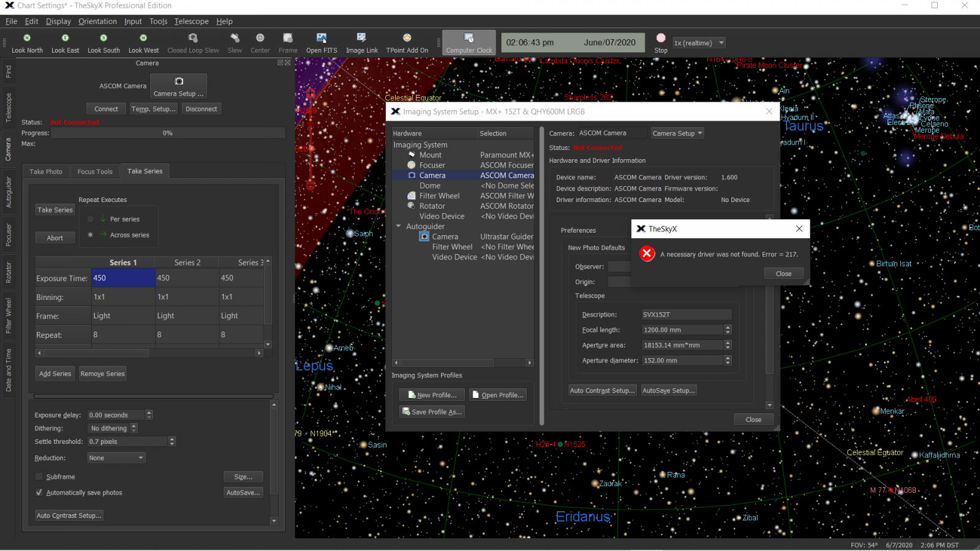Open the Display menu
Image resolution: width=980 pixels, height=551 pixels.
(58, 21)
